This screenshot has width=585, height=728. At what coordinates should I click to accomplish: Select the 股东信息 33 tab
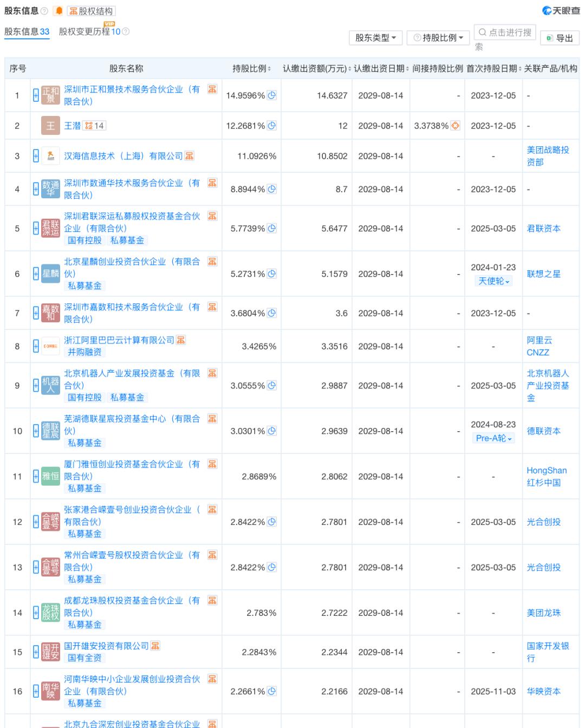point(27,32)
